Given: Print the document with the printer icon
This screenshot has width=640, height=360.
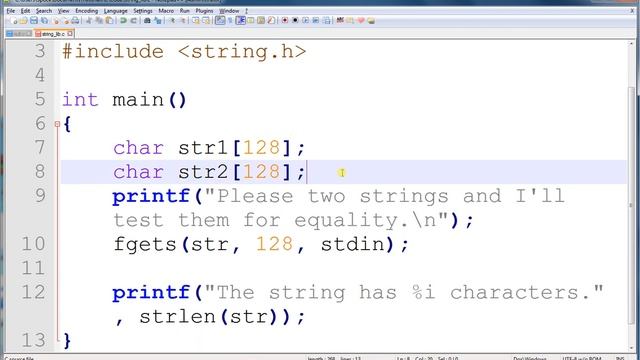Looking at the screenshot, I should pyautogui.click(x=76, y=20).
